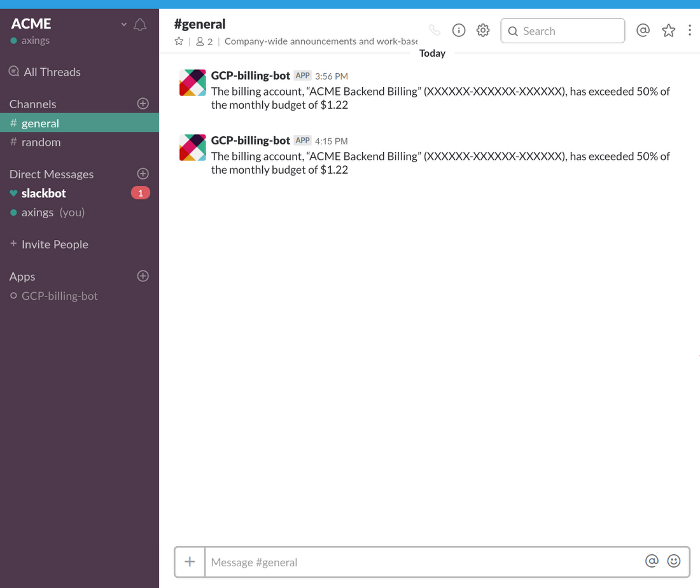Screen dimensions: 700x588
Task: Open the All Threads view
Action: point(45,72)
